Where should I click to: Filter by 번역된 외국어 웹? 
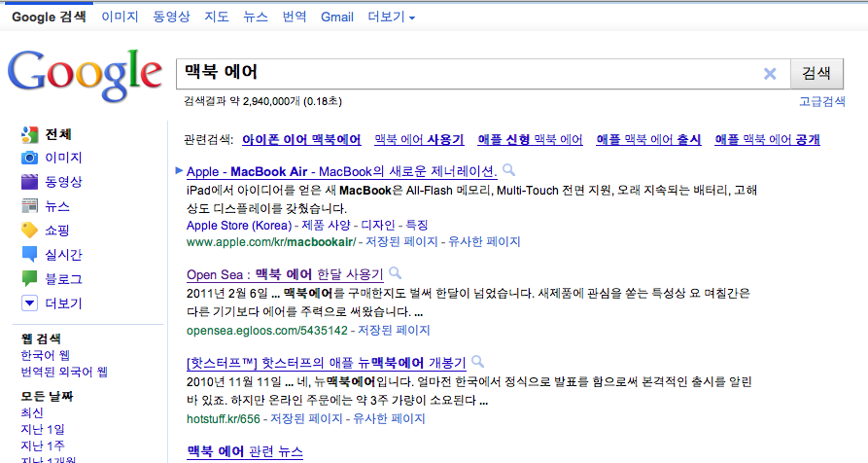point(64,373)
